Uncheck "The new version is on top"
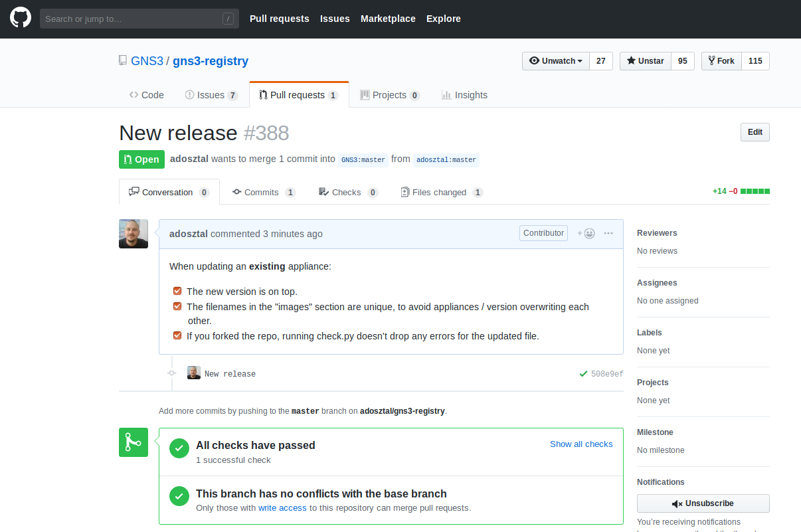Screen dimensions: 801x532 177,291
